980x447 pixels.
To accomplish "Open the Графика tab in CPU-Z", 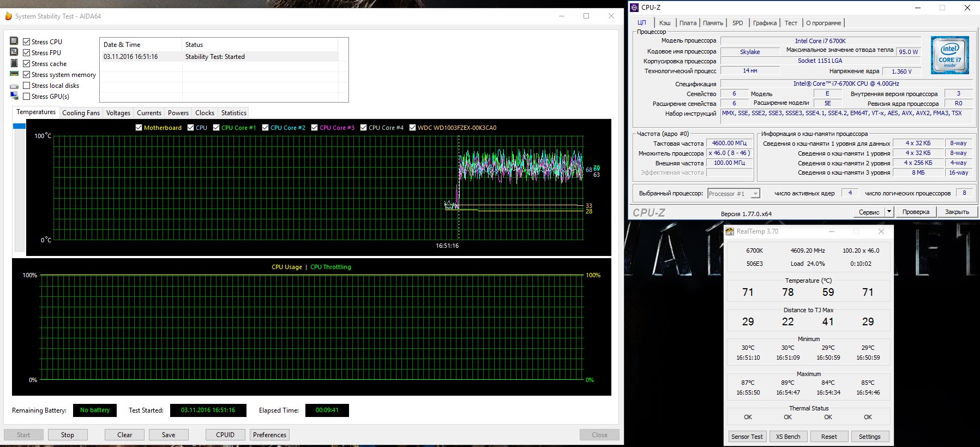I will [765, 23].
